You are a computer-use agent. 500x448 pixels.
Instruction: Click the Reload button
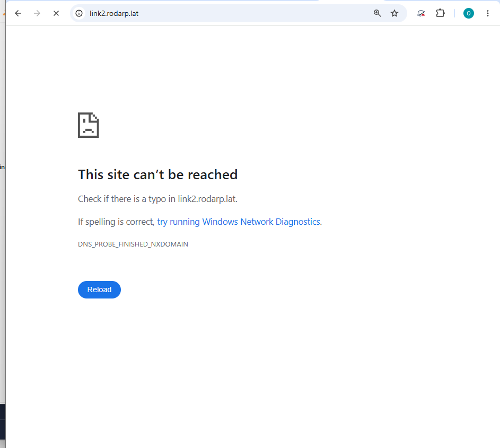point(99,289)
